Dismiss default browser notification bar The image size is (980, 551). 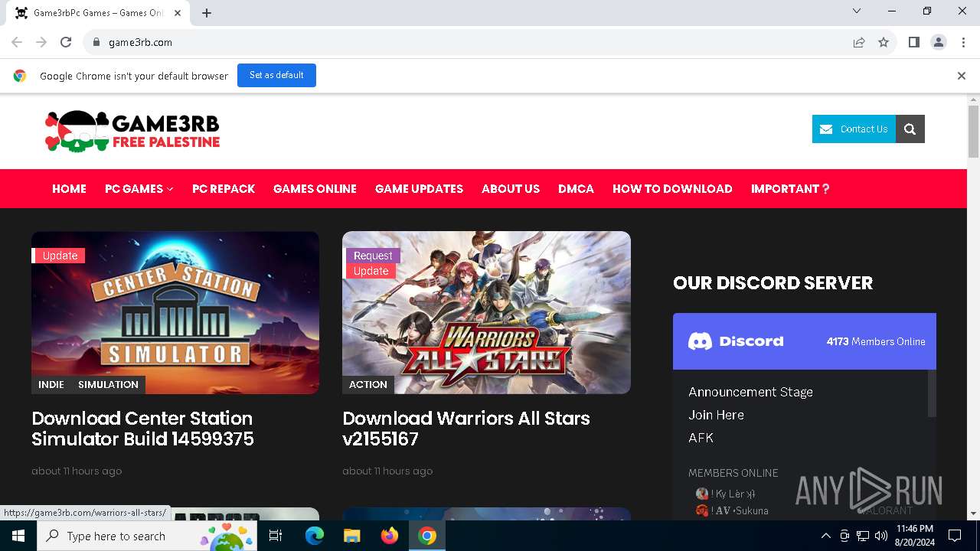pyautogui.click(x=961, y=76)
